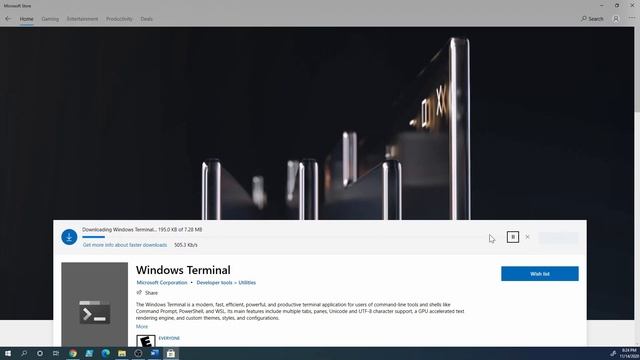Open the user account icon

tap(616, 19)
